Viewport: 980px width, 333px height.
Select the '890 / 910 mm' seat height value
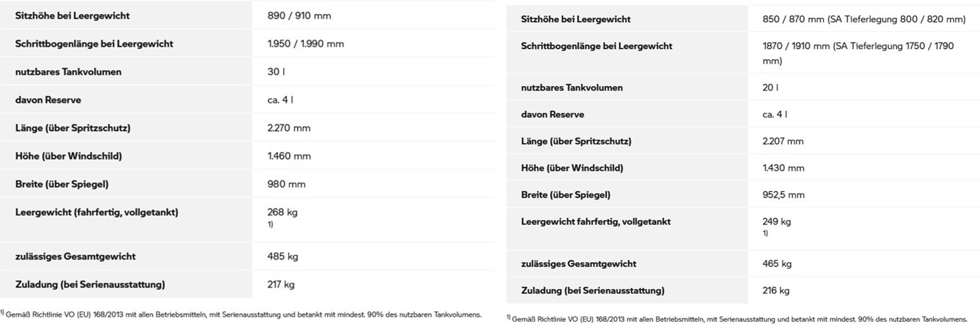pos(299,16)
